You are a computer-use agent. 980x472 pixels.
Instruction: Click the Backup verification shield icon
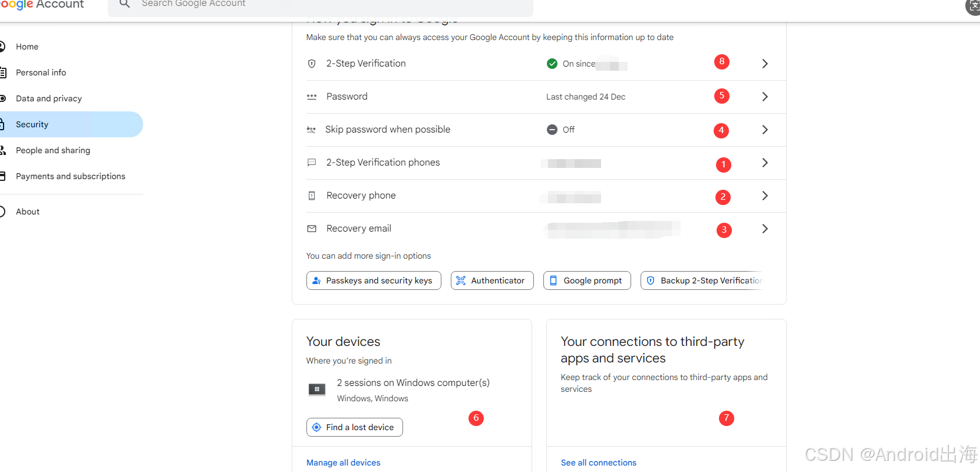click(x=651, y=280)
